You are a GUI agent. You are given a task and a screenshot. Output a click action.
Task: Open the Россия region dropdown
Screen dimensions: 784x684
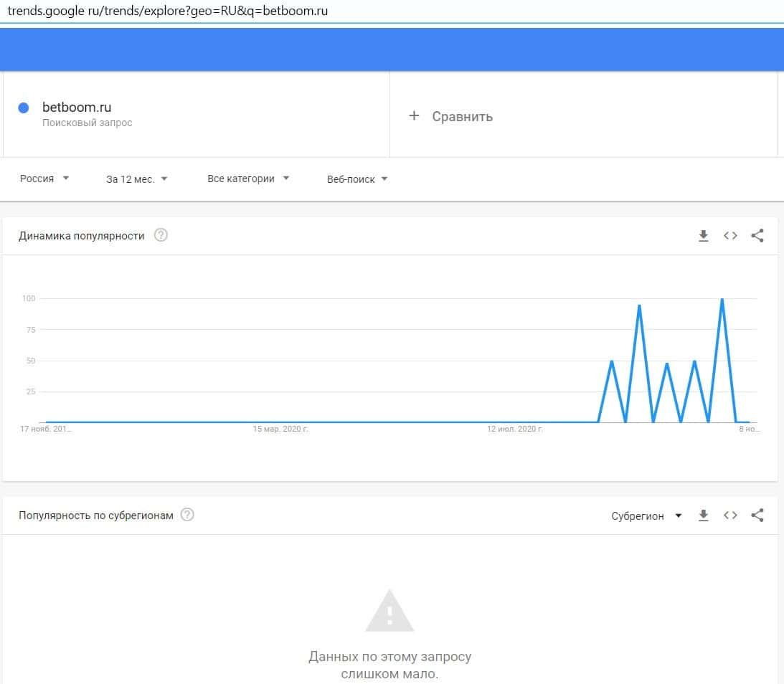(x=44, y=179)
